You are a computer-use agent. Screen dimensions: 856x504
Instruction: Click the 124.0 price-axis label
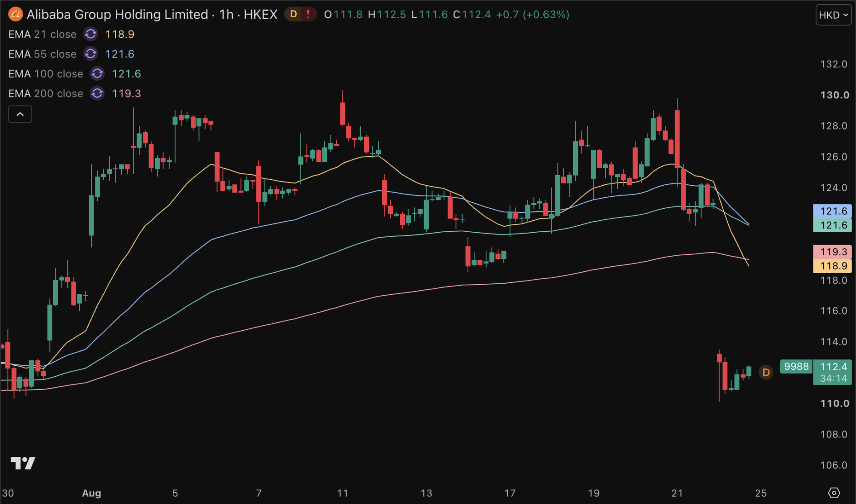[834, 188]
